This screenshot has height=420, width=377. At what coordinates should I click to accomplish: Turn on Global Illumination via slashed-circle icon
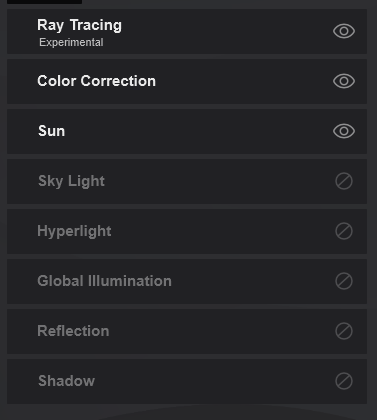pos(344,281)
